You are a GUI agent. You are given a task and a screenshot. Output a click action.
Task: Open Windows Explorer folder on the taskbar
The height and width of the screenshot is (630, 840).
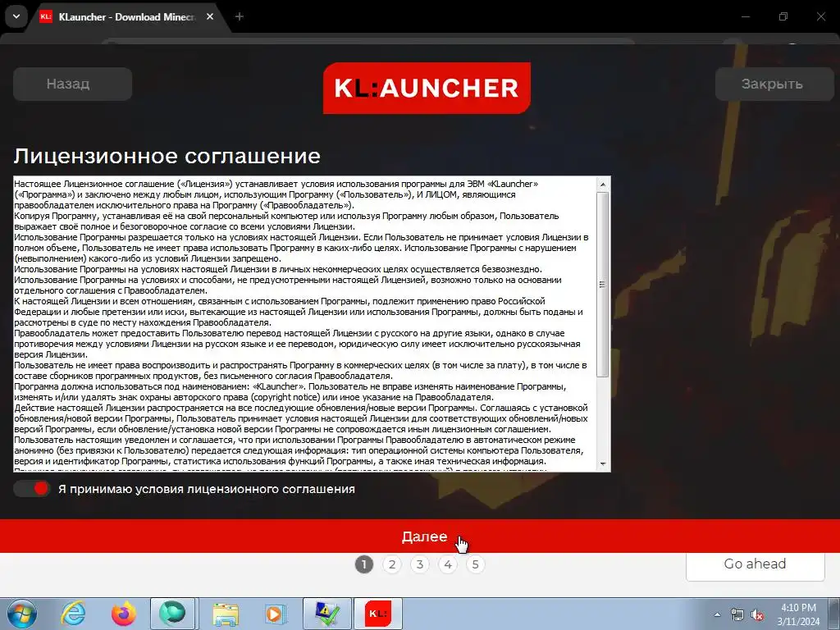[226, 614]
